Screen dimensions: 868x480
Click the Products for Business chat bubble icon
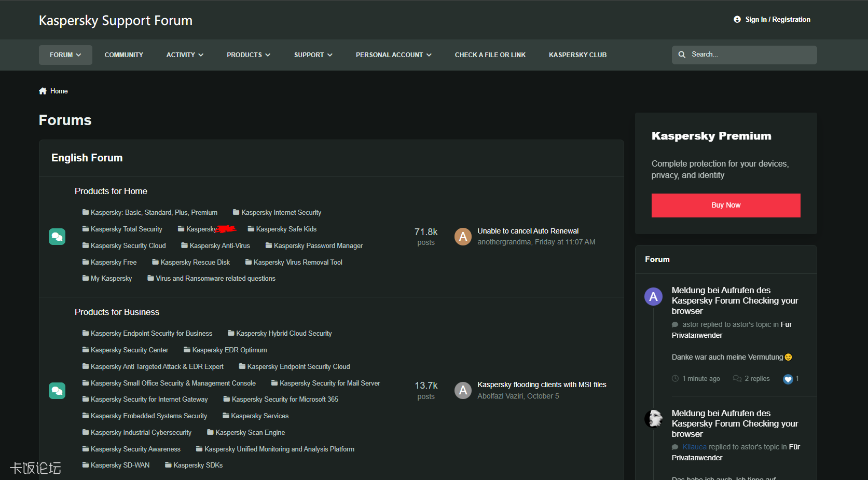click(x=57, y=390)
